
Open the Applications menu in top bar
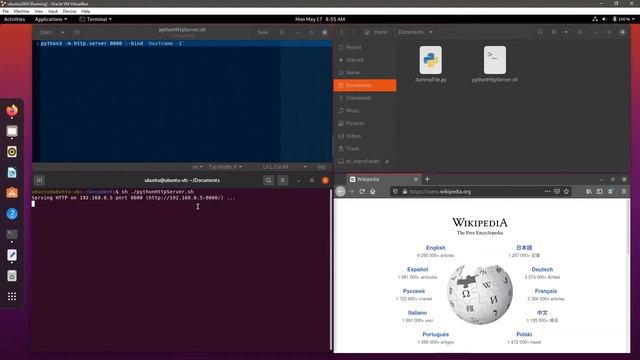(51, 19)
